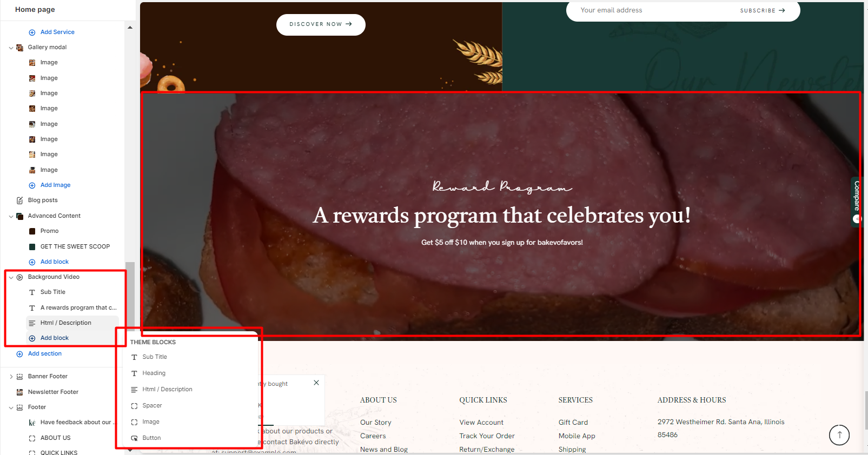Click the Blog posts section icon
The image size is (868, 455).
(20, 200)
